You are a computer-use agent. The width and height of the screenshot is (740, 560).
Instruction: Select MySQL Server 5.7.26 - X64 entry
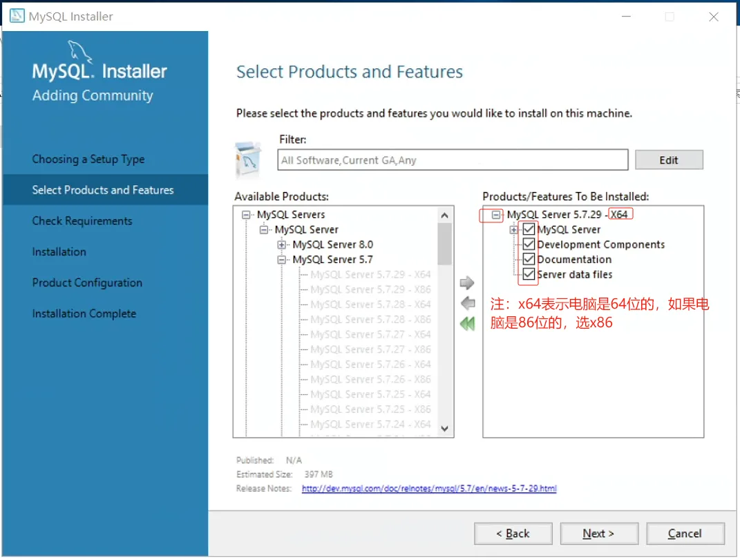370,364
